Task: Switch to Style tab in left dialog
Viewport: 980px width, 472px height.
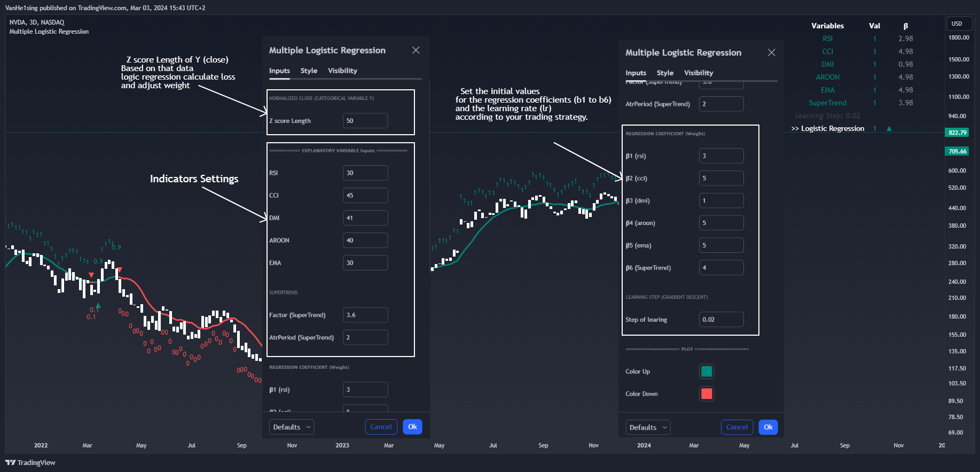Action: (309, 71)
